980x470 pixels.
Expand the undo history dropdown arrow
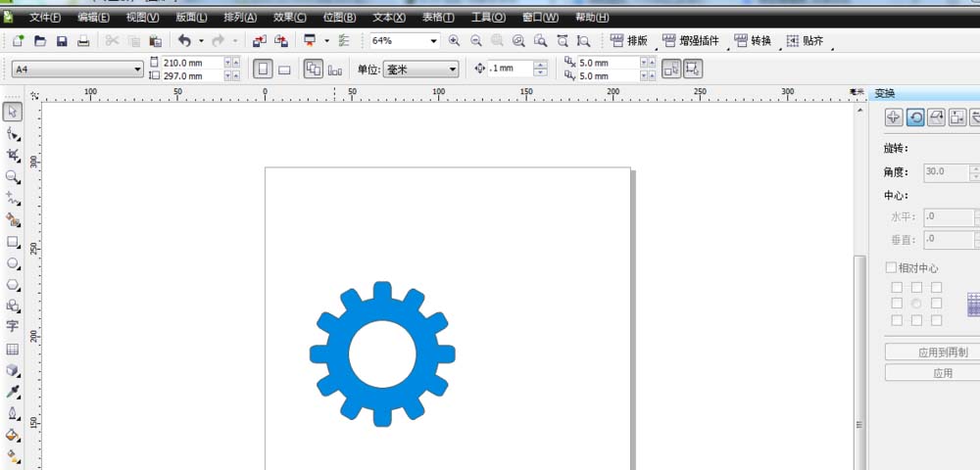pyautogui.click(x=201, y=41)
